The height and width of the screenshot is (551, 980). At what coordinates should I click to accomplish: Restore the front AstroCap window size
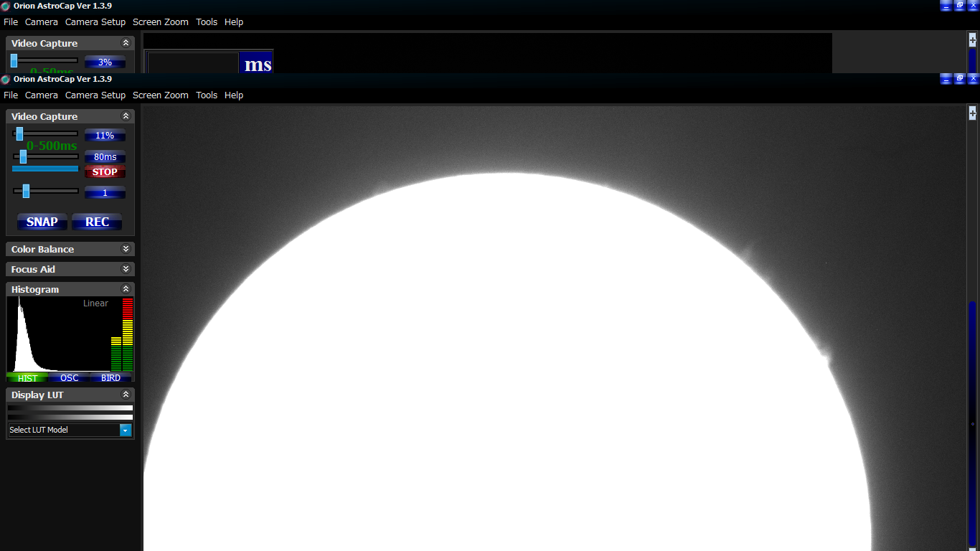959,79
